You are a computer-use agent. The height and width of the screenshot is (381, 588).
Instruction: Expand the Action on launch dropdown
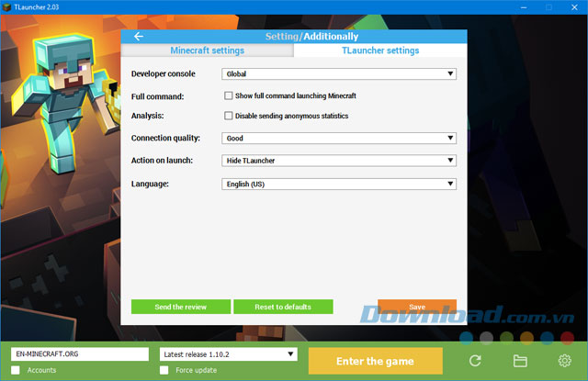pyautogui.click(x=339, y=161)
